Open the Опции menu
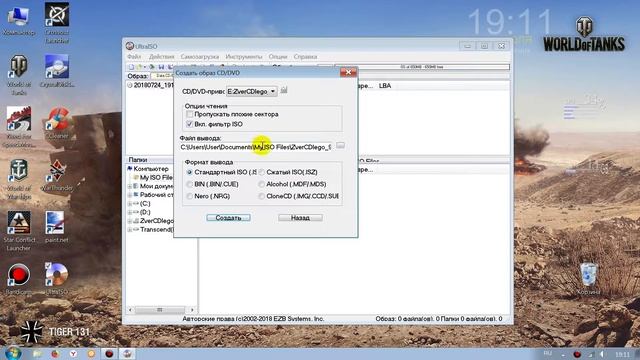This screenshot has width=640, height=360. coord(278,56)
